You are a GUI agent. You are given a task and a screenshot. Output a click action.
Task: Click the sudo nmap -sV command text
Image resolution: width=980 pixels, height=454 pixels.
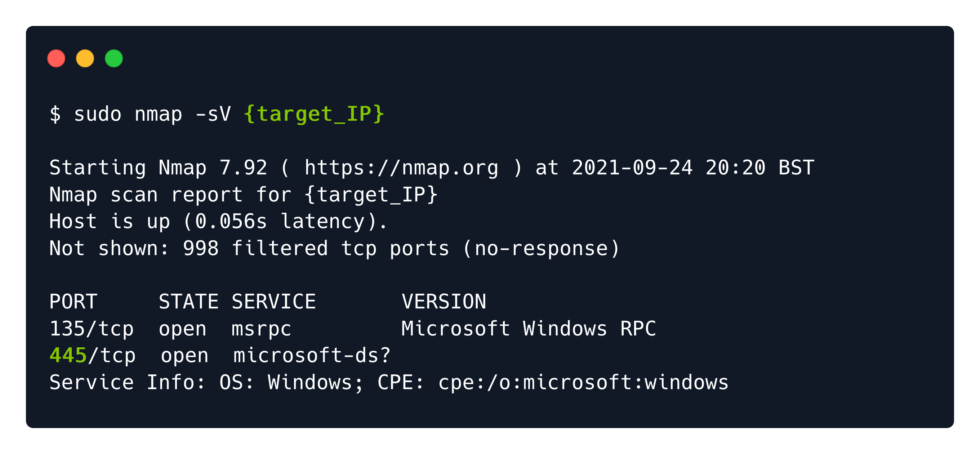click(152, 114)
